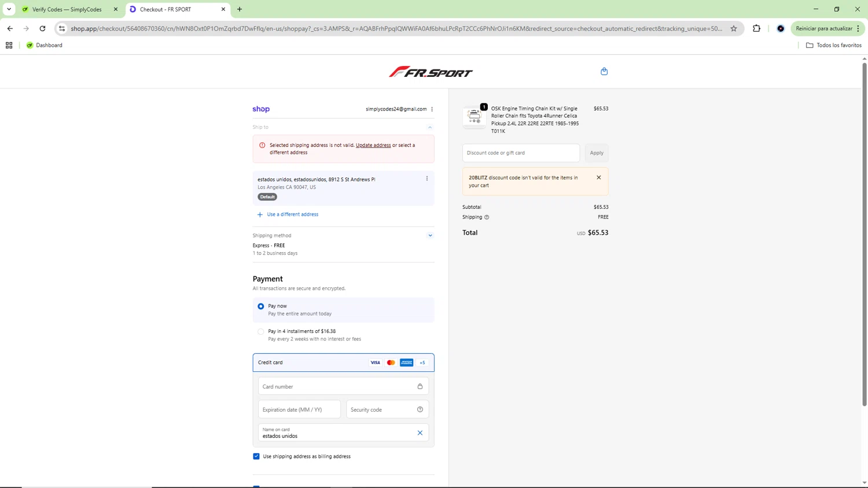This screenshot has height=488, width=868.
Task: Click the Security code field
Action: point(387,409)
